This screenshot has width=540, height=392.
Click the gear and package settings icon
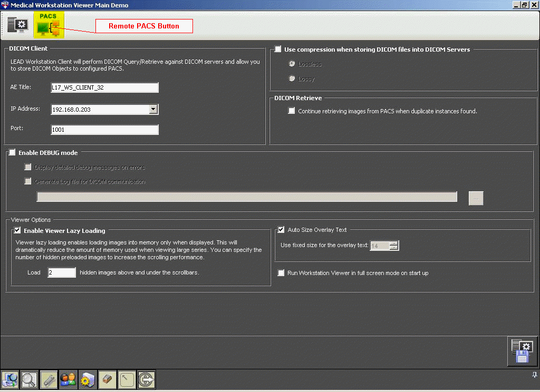point(87,379)
